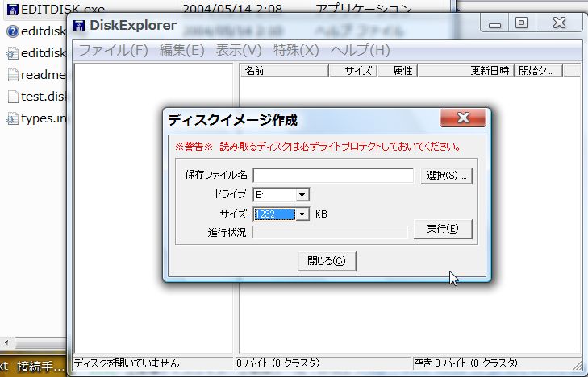The height and width of the screenshot is (377, 588).
Task: Select the EDITDISK.exe application icon
Action: pyautogui.click(x=12, y=10)
